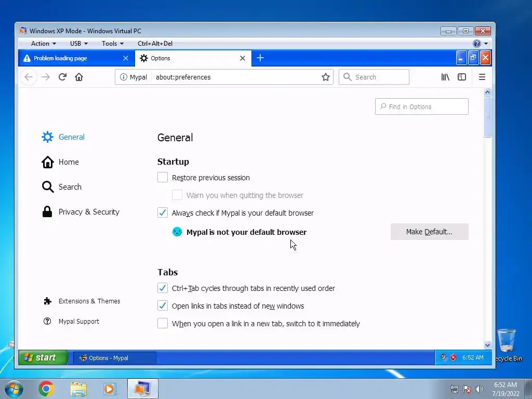Screen dimensions: 532x399
Task: Close the Problem loading page tab
Action: coord(126,58)
